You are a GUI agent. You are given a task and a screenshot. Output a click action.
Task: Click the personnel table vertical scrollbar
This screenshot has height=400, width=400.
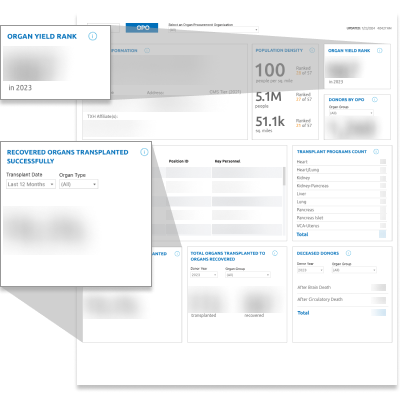284,176
